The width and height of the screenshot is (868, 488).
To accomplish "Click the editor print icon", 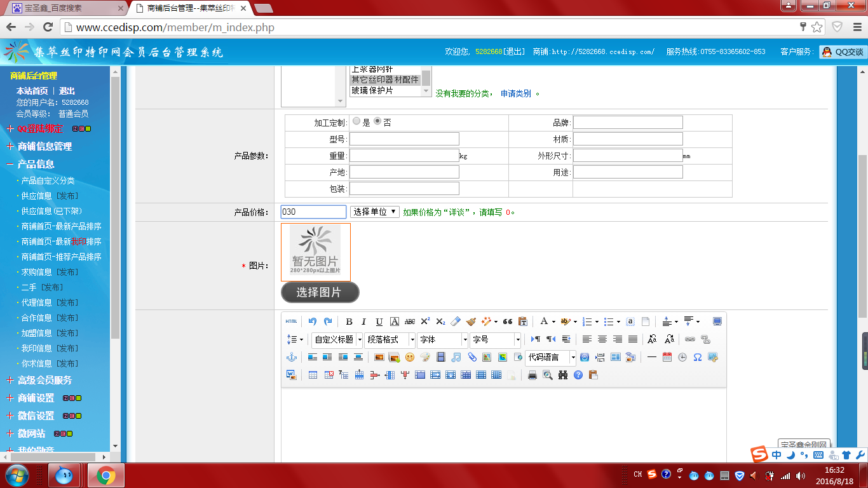I will point(532,375).
